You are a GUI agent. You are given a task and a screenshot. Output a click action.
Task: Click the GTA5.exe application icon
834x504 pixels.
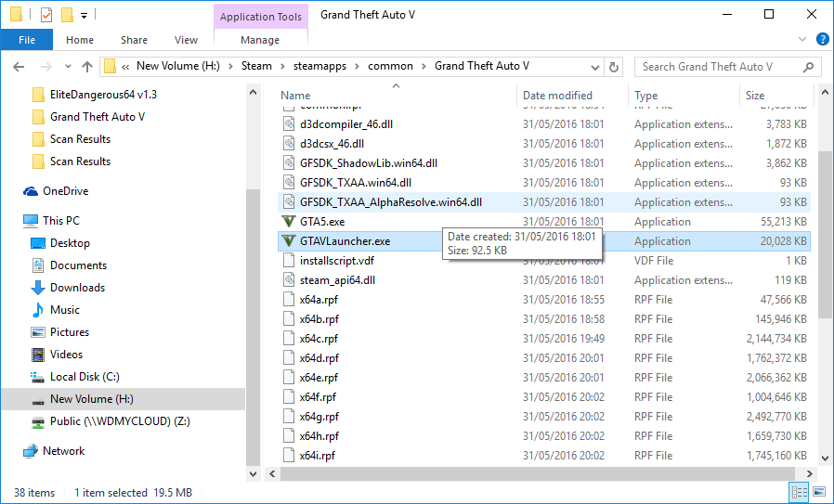[288, 222]
